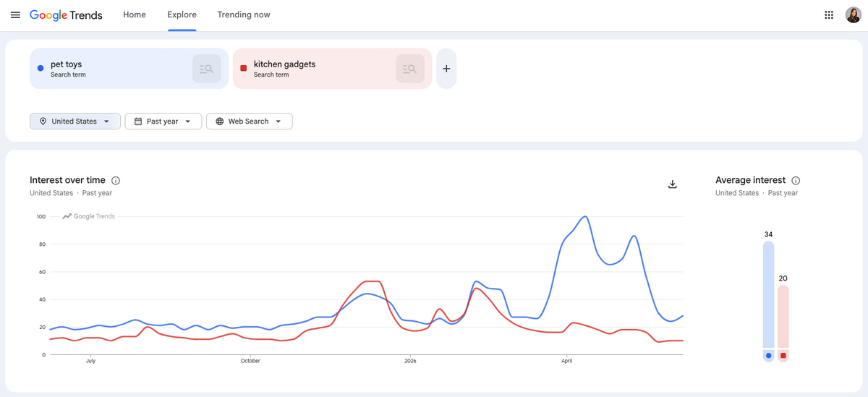This screenshot has width=868, height=397.
Task: Add a comparison term with plus button
Action: pos(446,69)
